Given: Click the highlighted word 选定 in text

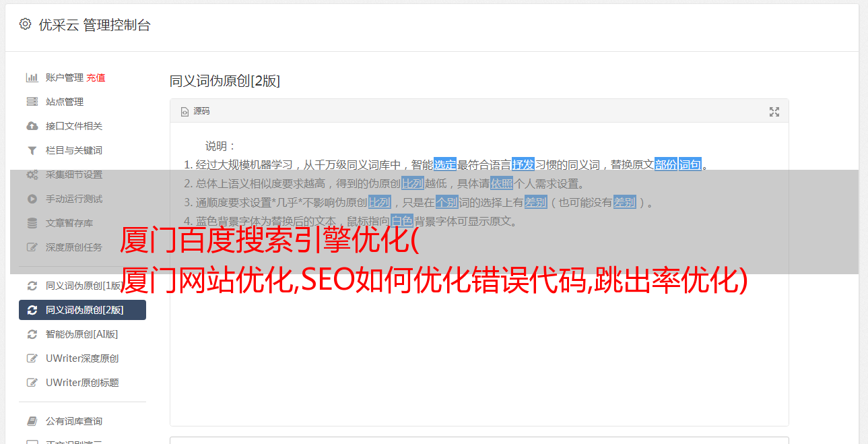Looking at the screenshot, I should 445,164.
